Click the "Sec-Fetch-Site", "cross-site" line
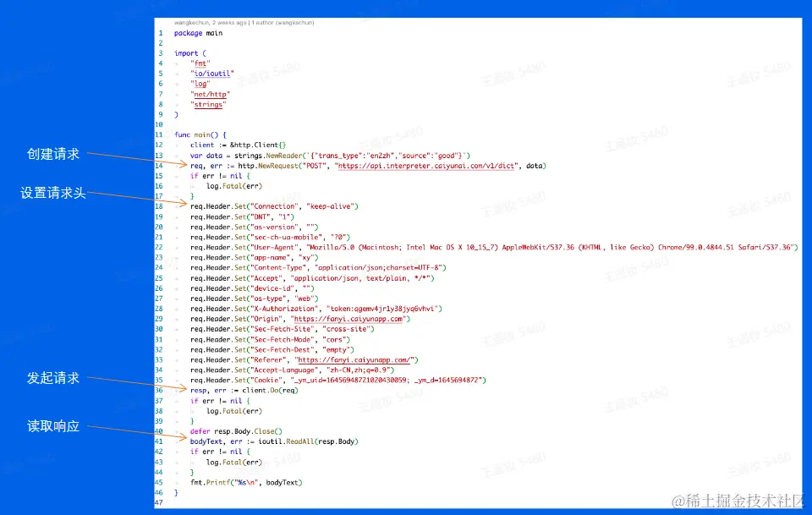 [283, 329]
